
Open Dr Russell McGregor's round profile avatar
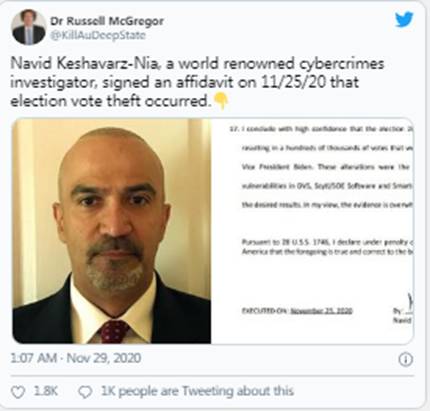(28, 27)
